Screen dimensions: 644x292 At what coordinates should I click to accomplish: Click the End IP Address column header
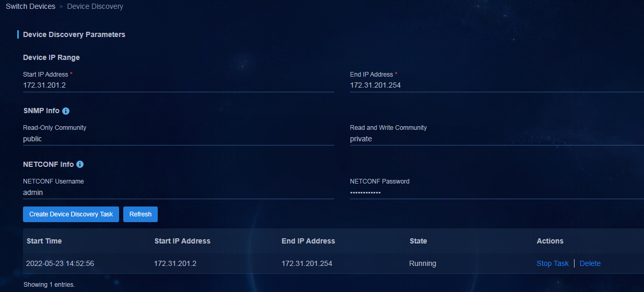[x=308, y=241]
